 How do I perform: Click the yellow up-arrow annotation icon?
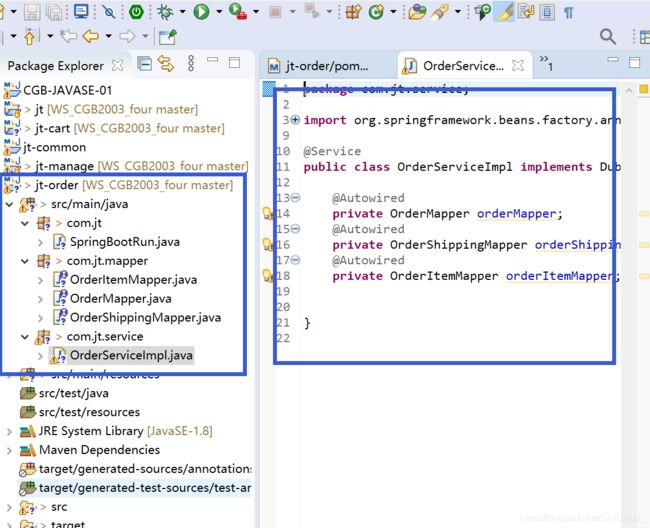click(x=30, y=36)
